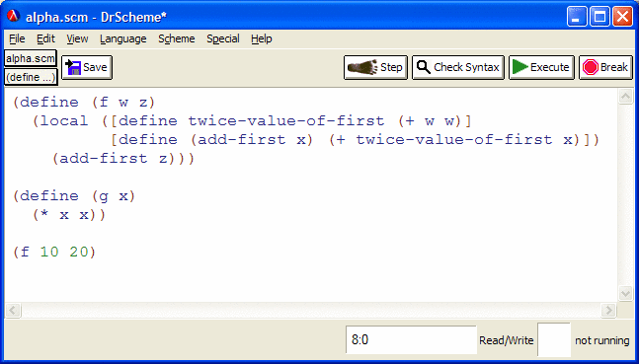Click 'twice-value-of-first' in the local define line
The height and width of the screenshot is (364, 639).
[x=285, y=121]
